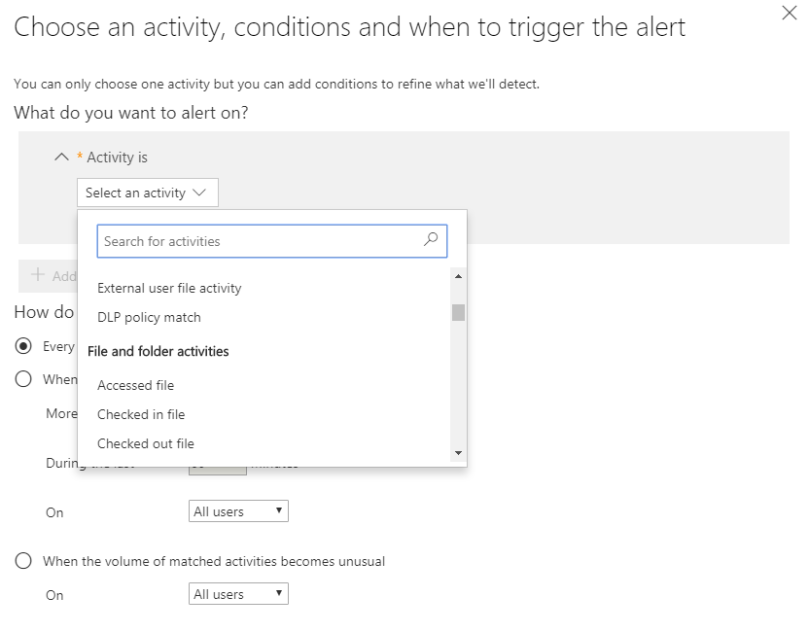The height and width of the screenshot is (632, 809).
Task: Select External user file activity
Action: point(169,289)
